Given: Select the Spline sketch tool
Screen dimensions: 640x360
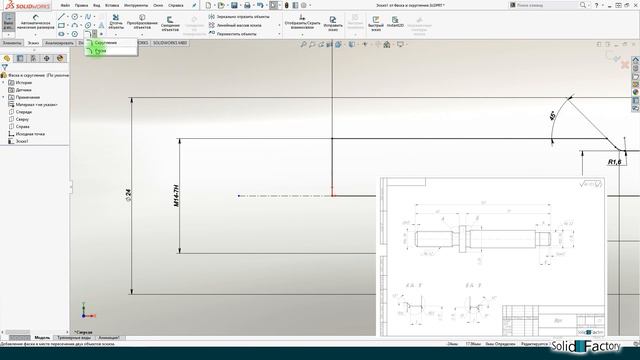Looking at the screenshot, I should (88, 17).
